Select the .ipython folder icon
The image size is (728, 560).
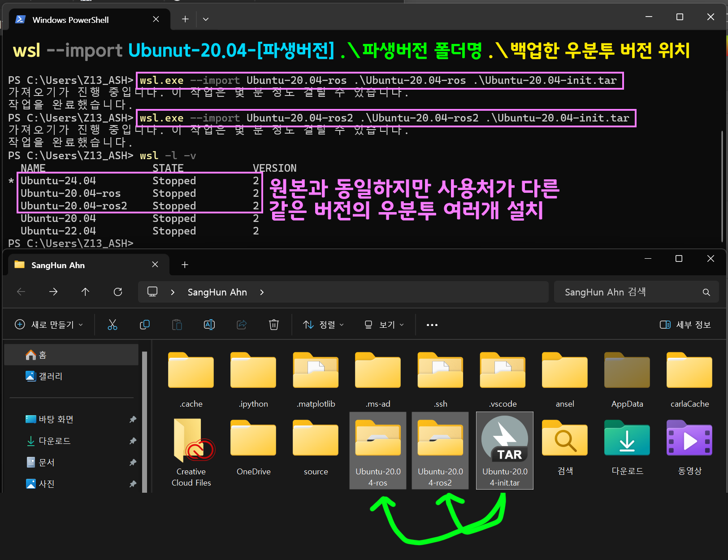253,370
